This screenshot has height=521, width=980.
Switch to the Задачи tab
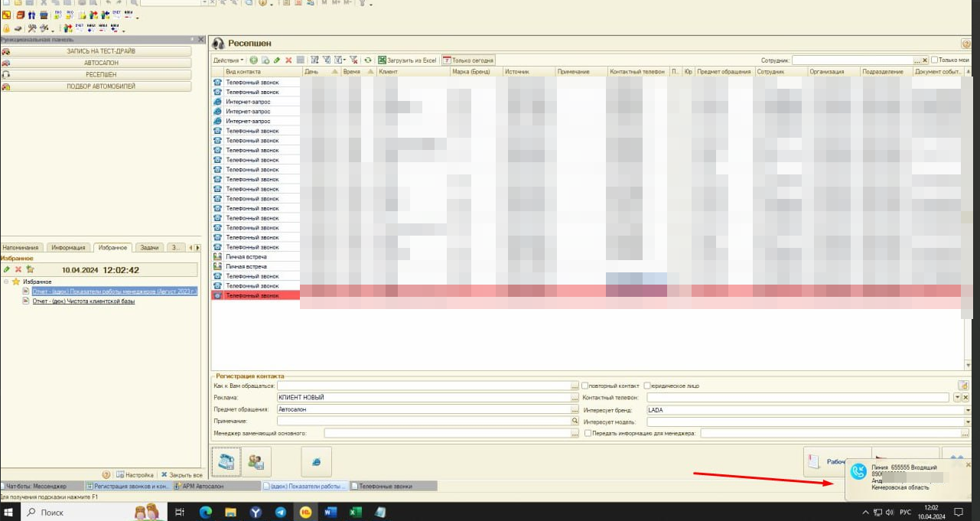pos(150,247)
